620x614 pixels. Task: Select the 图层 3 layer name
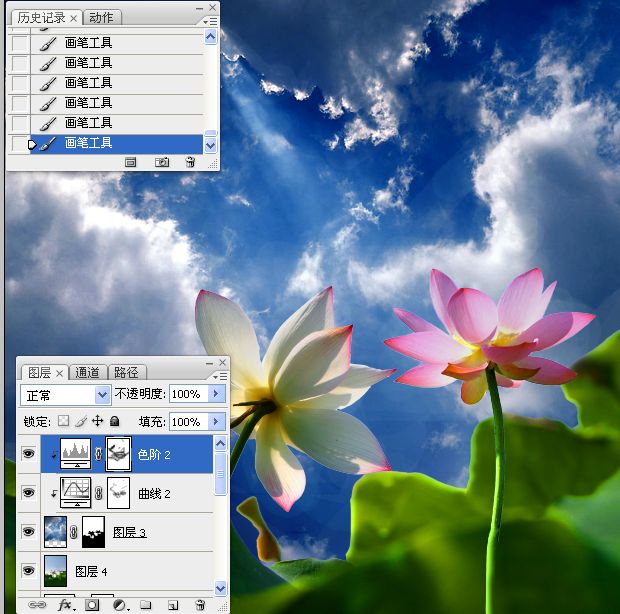pyautogui.click(x=129, y=533)
